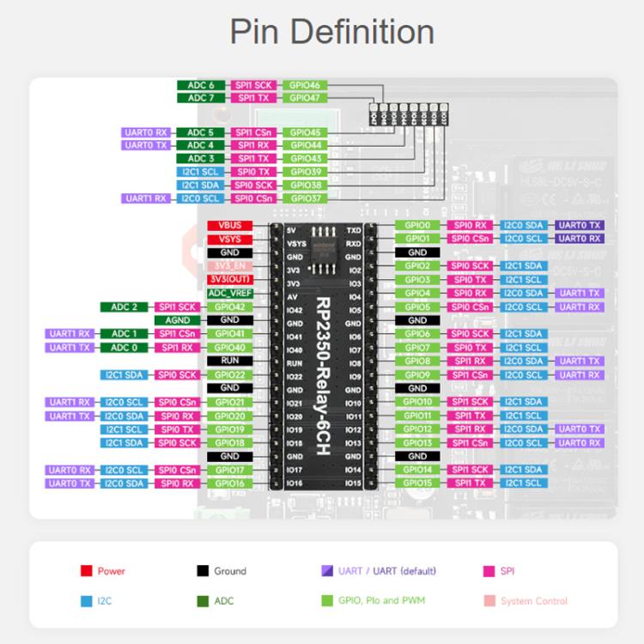Click the ADC 7 label
This screenshot has height=644, width=644.
(201, 99)
